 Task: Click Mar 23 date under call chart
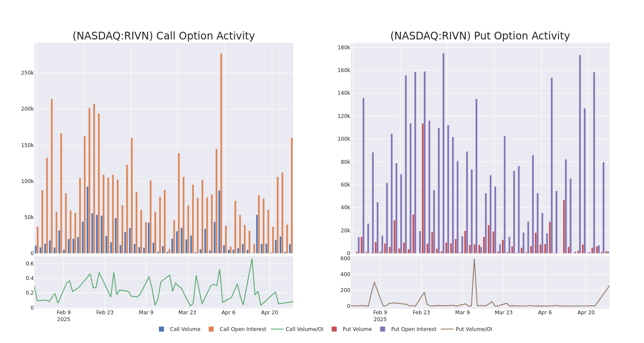187,313
